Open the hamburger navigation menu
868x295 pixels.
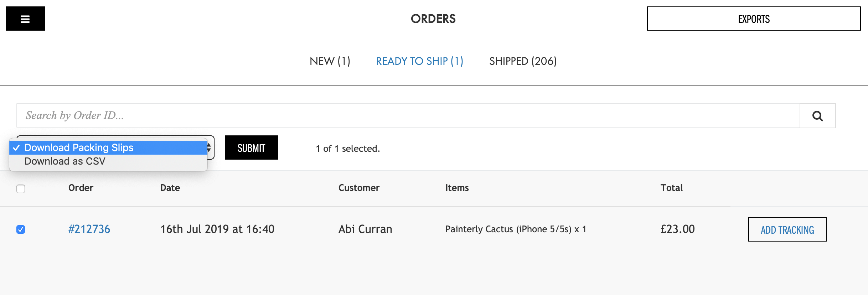coord(25,19)
